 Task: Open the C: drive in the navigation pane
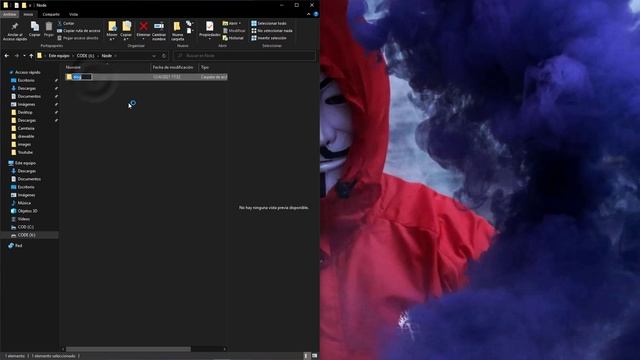[x=25, y=227]
